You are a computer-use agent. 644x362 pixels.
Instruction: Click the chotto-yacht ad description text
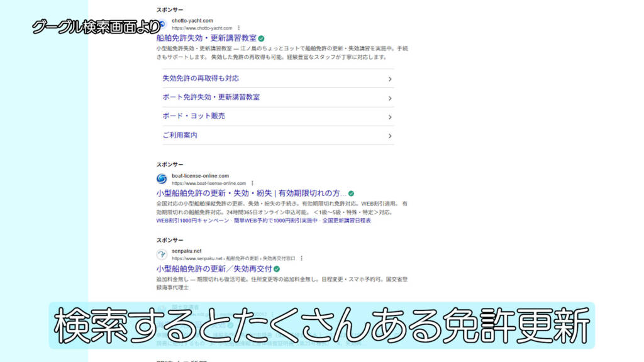click(x=282, y=53)
